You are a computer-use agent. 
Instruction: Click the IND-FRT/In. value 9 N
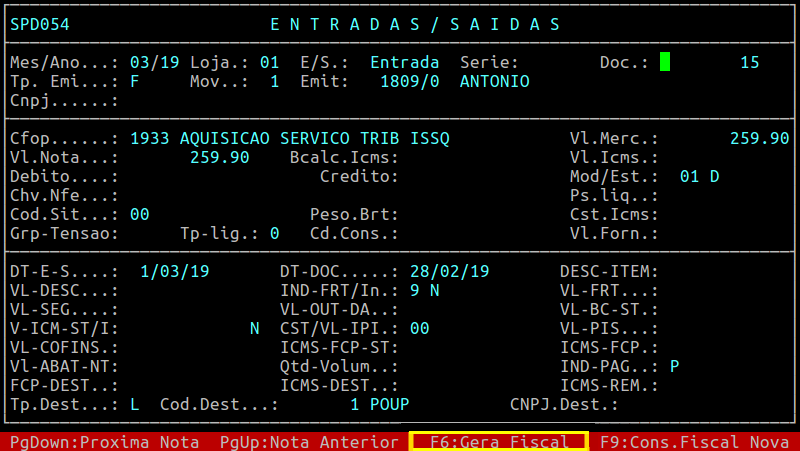coord(424,290)
